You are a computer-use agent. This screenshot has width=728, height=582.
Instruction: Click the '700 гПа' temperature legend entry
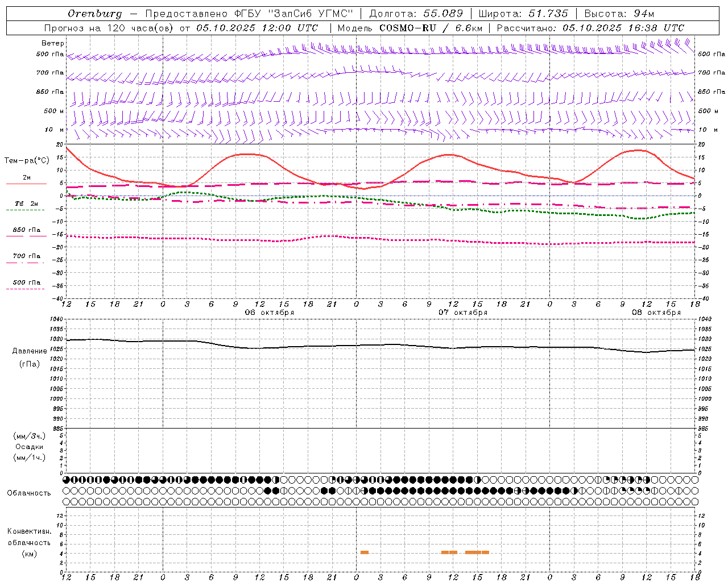click(27, 256)
